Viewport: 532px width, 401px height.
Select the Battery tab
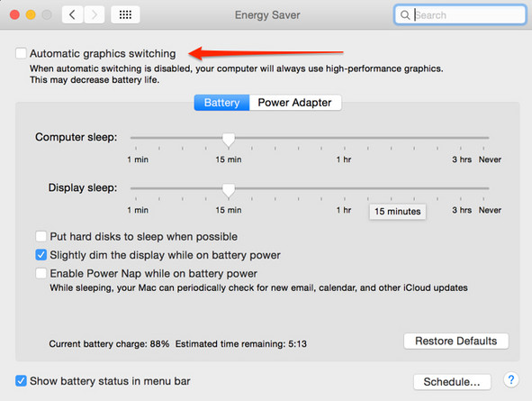point(222,103)
